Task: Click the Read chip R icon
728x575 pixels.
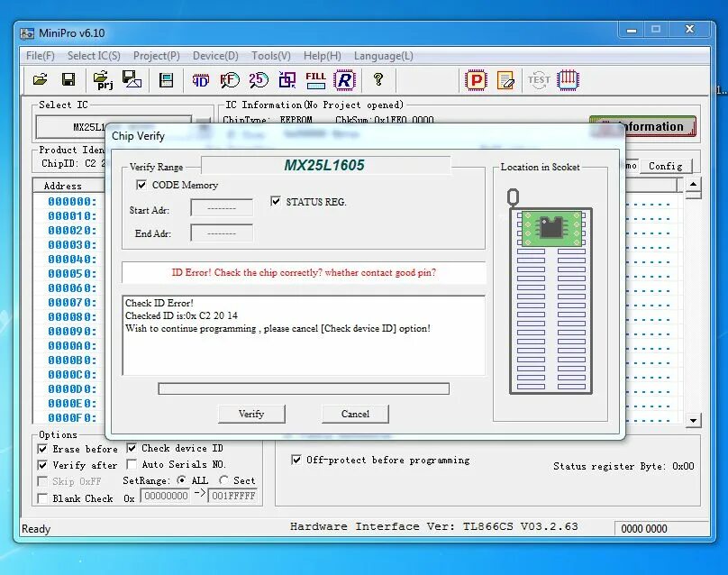Action: pyautogui.click(x=344, y=80)
